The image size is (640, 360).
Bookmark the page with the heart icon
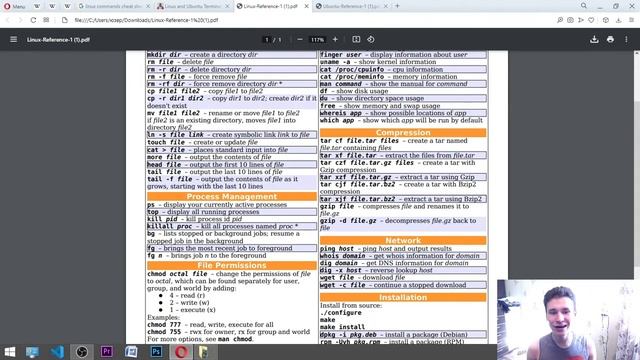point(591,20)
